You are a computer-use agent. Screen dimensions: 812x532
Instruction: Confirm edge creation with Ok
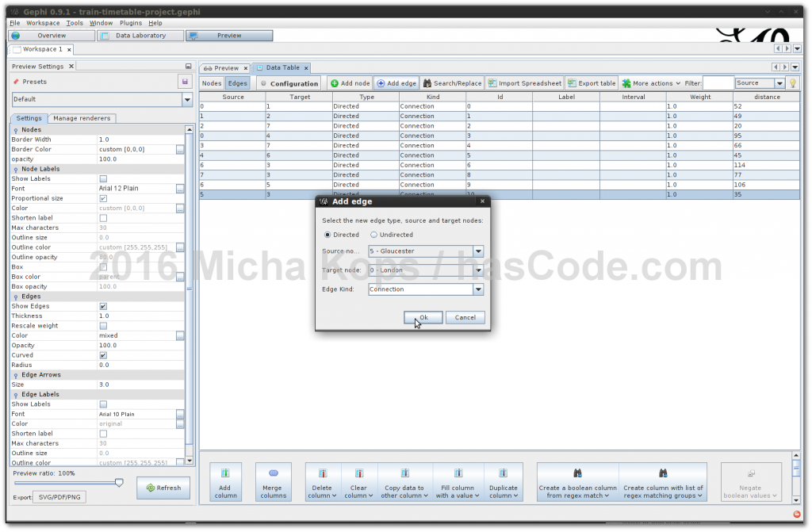(x=422, y=317)
